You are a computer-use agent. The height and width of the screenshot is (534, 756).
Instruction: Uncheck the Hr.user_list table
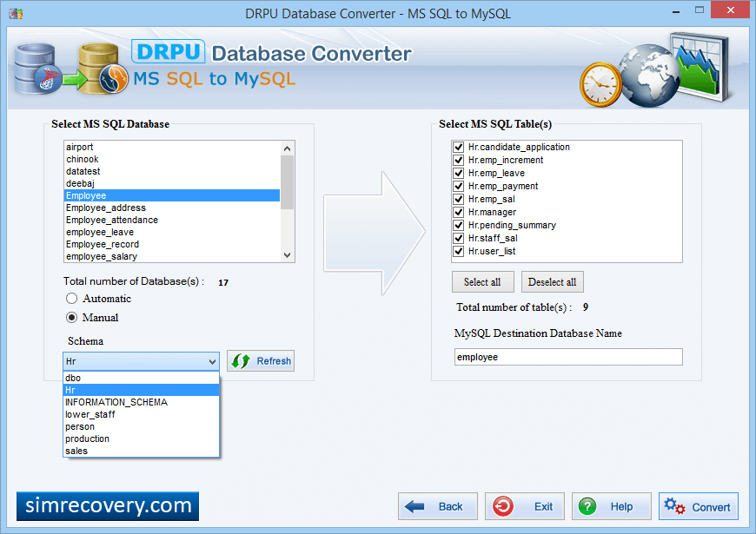tap(458, 251)
